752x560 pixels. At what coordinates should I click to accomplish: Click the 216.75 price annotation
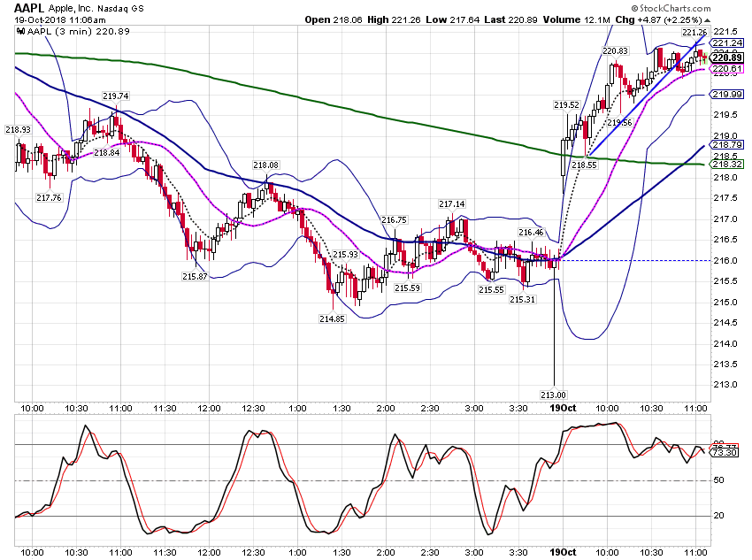(395, 220)
